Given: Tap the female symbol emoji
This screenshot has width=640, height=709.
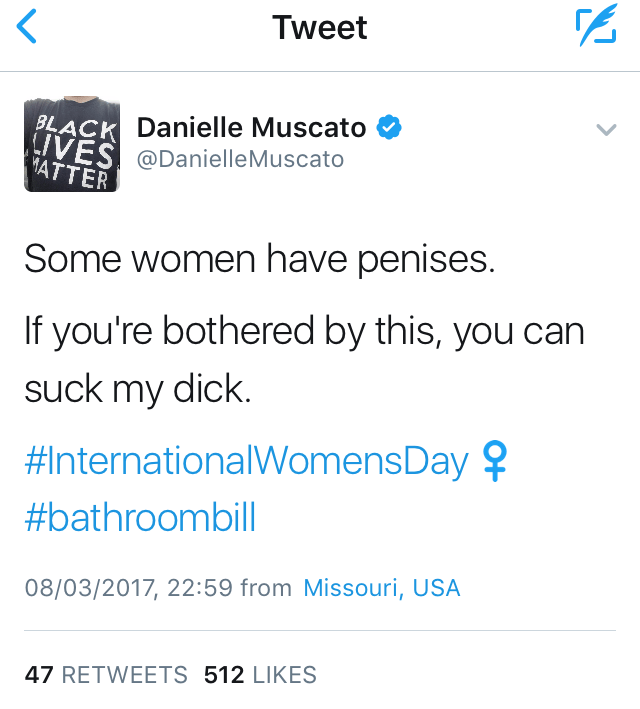Looking at the screenshot, I should tap(493, 462).
